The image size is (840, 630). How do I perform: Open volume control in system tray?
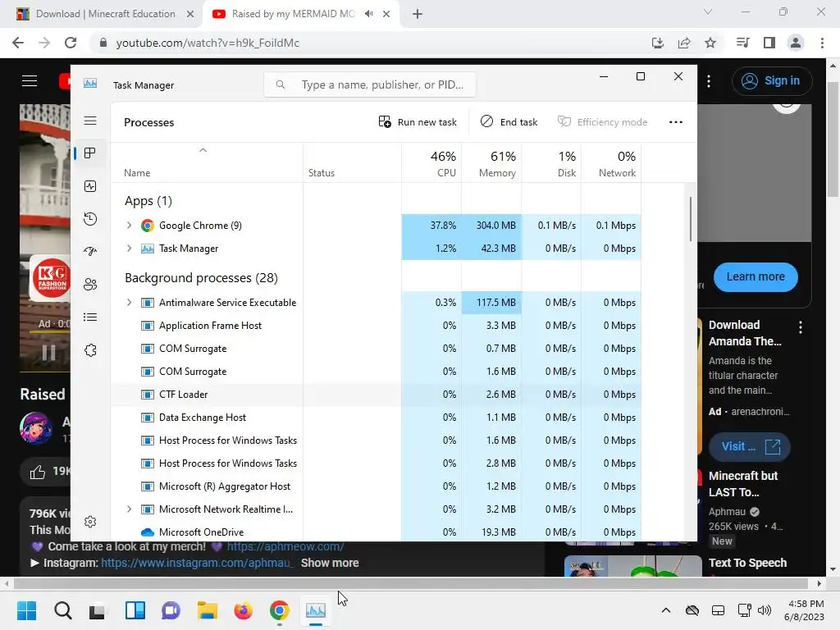click(x=765, y=610)
